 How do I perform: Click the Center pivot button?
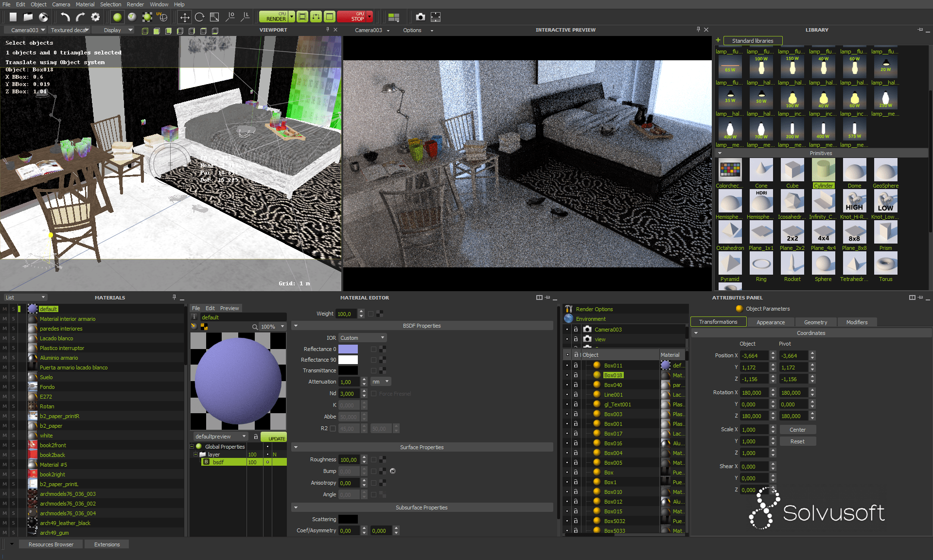797,430
